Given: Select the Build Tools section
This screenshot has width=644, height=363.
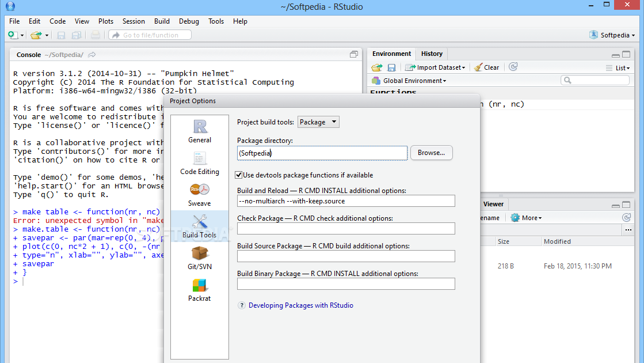Looking at the screenshot, I should click(200, 226).
